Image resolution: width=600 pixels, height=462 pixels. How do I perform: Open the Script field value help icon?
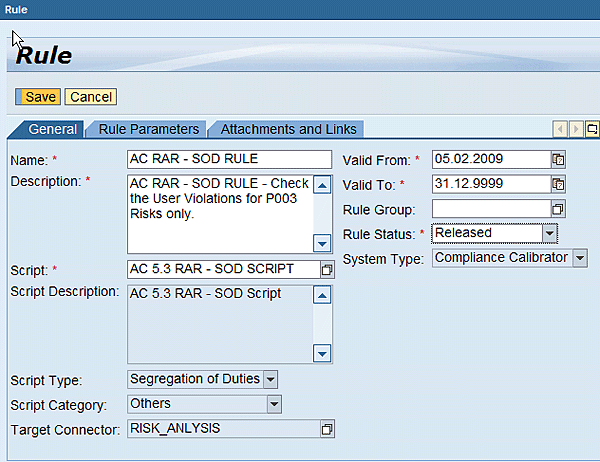point(327,270)
